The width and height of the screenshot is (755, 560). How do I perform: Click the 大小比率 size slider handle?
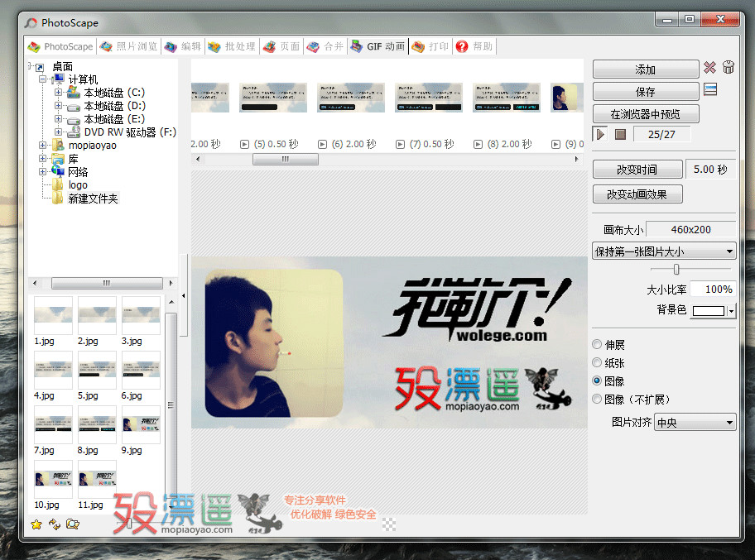pos(676,270)
